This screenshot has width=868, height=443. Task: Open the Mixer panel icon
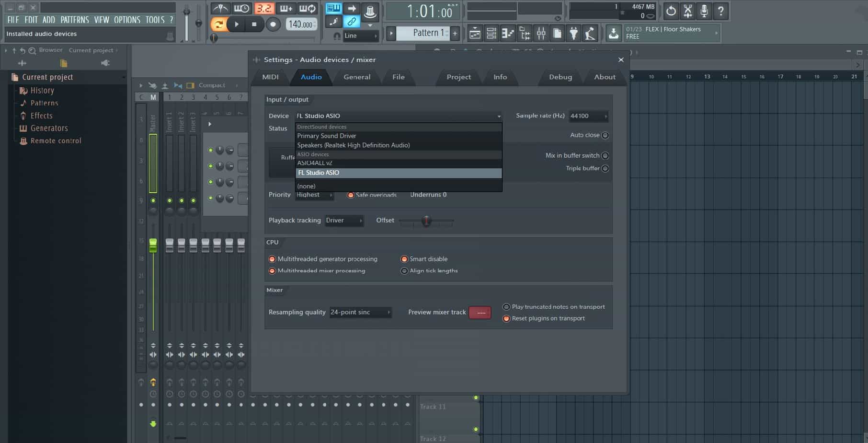[541, 33]
